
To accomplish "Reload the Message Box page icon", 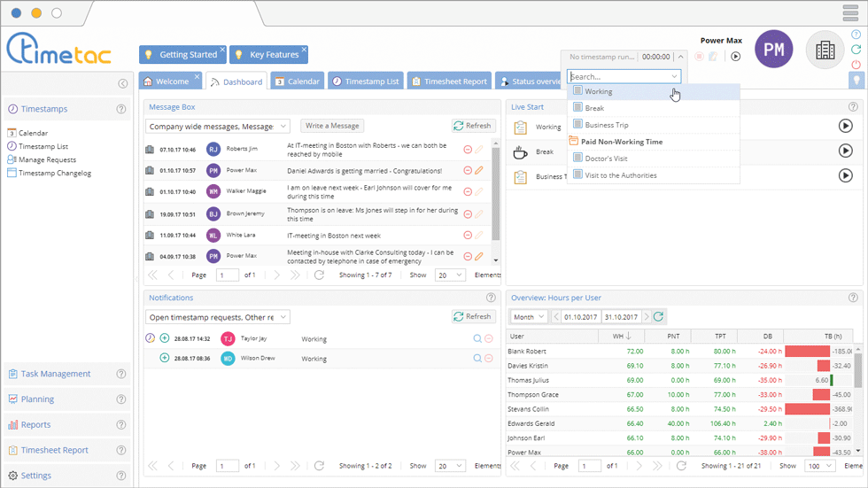I will [319, 275].
